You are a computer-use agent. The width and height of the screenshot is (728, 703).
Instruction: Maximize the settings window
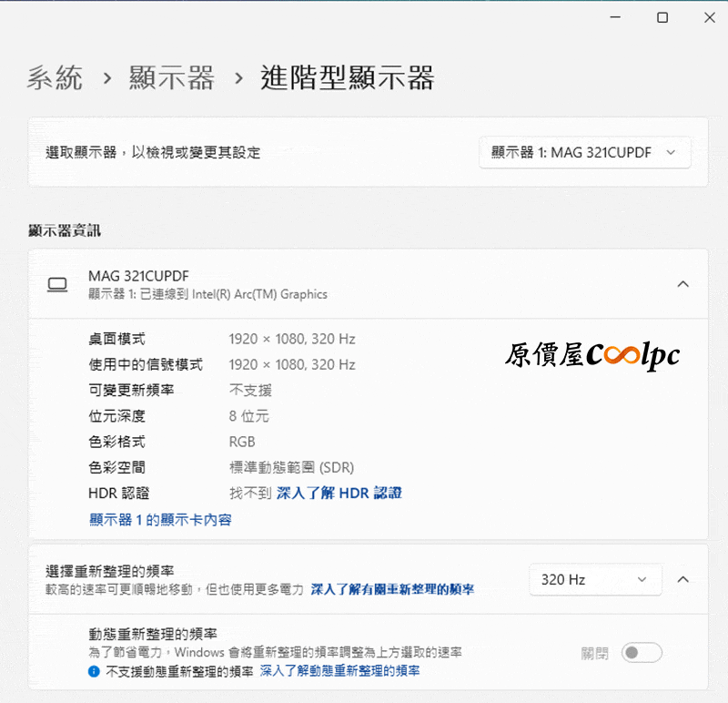click(662, 17)
